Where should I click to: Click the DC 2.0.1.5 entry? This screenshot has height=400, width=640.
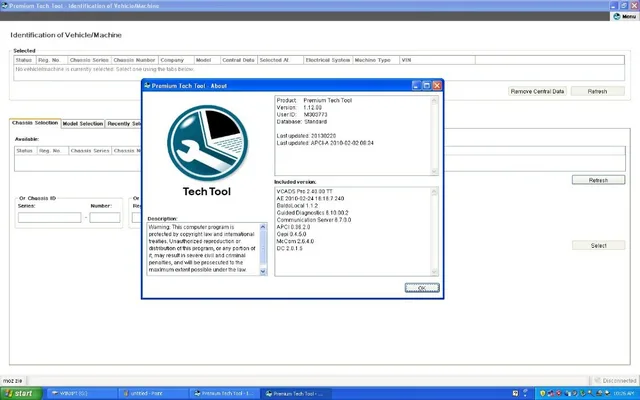point(289,248)
